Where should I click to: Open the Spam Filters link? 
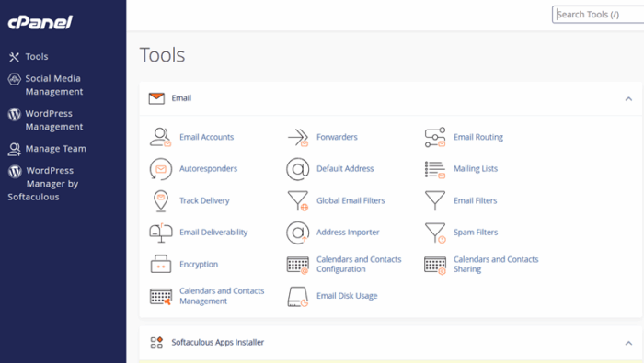476,233
